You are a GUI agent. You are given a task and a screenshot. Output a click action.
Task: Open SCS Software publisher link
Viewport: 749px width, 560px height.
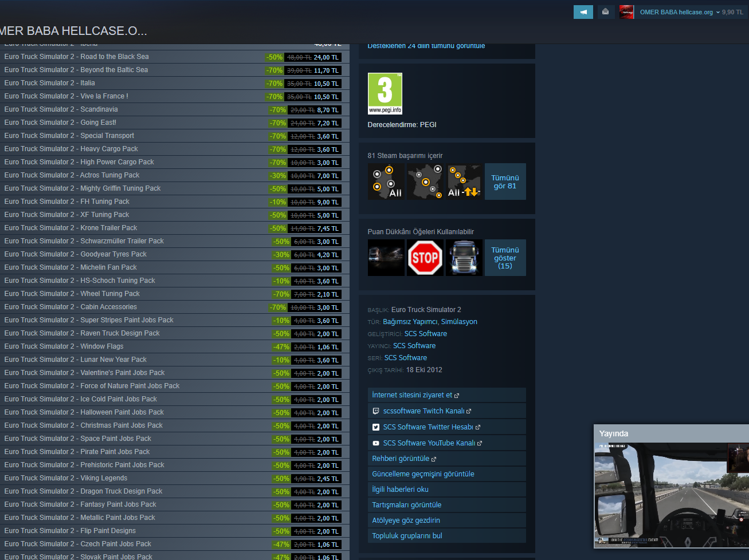point(414,346)
